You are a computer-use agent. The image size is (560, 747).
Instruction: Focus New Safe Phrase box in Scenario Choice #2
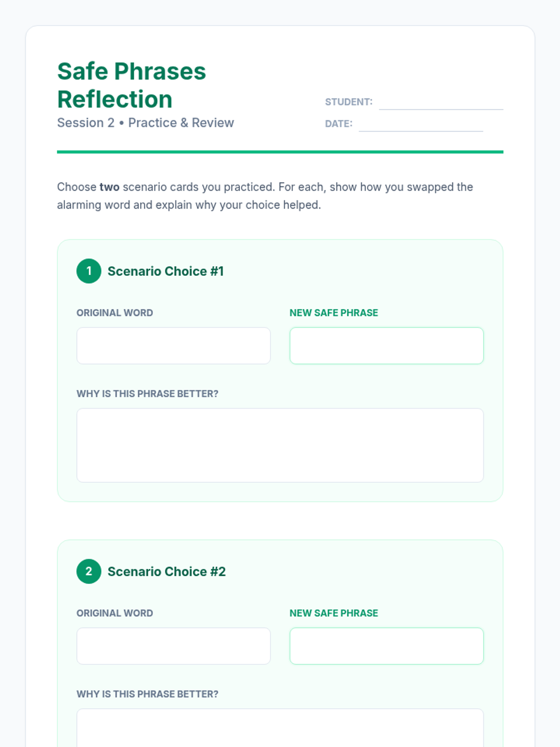[x=386, y=646]
